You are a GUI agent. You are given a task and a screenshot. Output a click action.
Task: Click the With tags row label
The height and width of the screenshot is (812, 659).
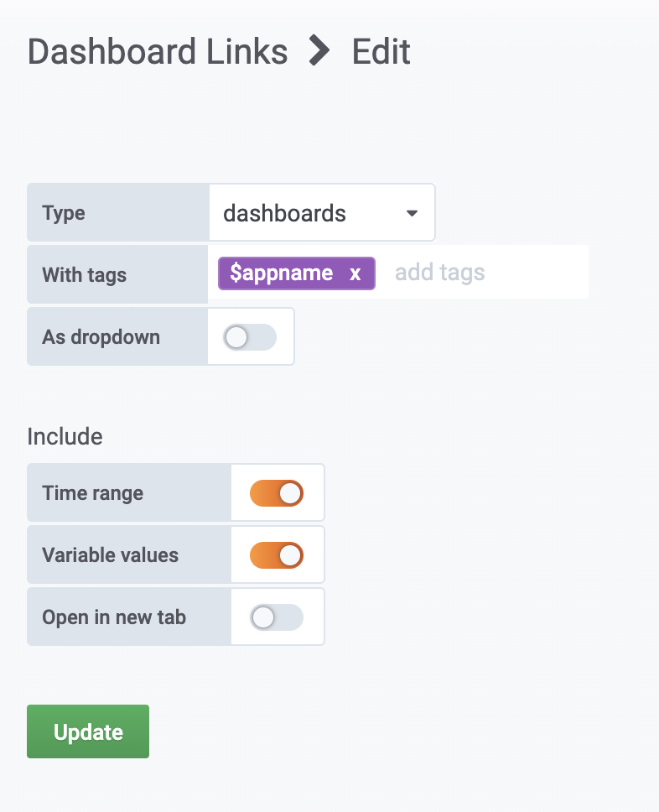[84, 274]
